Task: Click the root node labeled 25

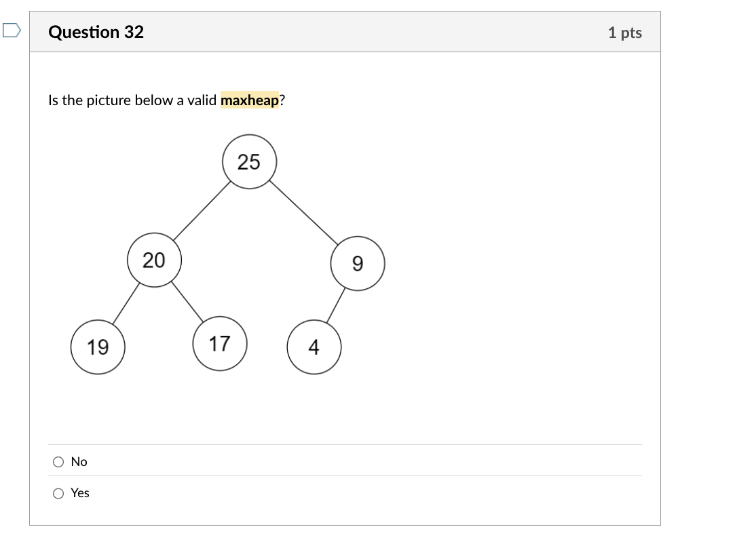Action: pos(248,162)
